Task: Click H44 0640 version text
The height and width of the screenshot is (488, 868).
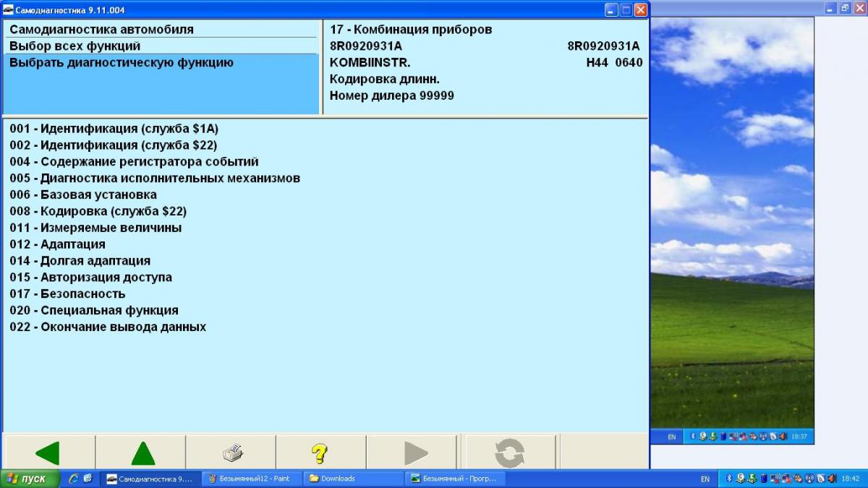Action: click(614, 63)
